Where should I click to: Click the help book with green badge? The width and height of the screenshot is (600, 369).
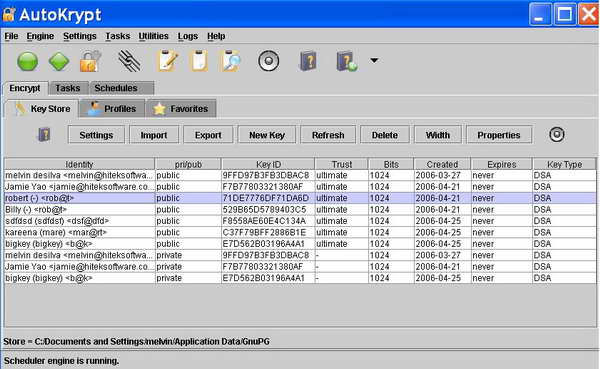(x=347, y=61)
